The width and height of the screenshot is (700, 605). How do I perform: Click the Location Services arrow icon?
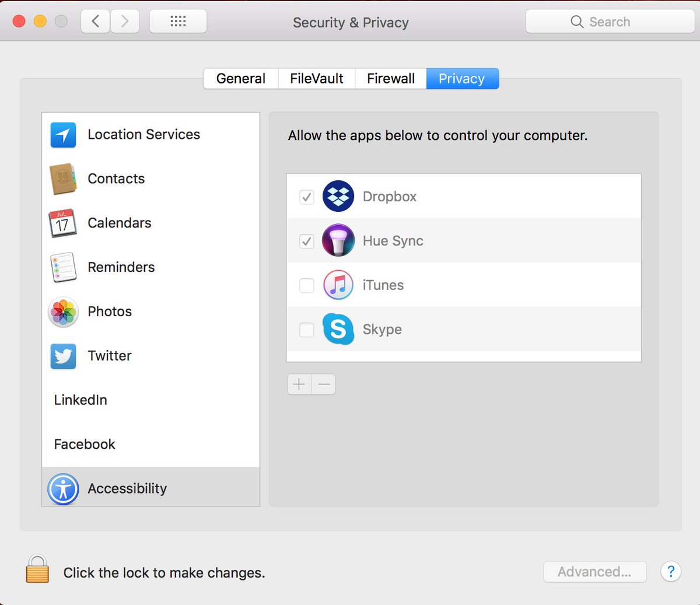click(x=63, y=135)
